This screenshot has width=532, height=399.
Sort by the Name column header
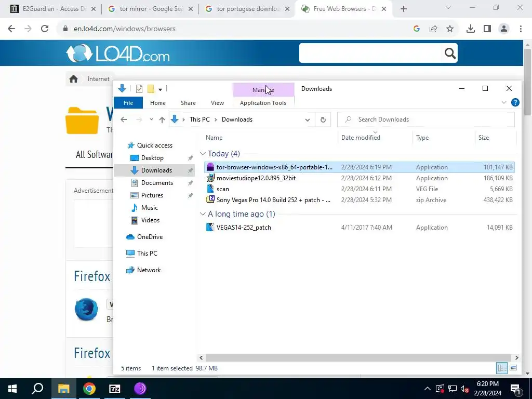214,137
